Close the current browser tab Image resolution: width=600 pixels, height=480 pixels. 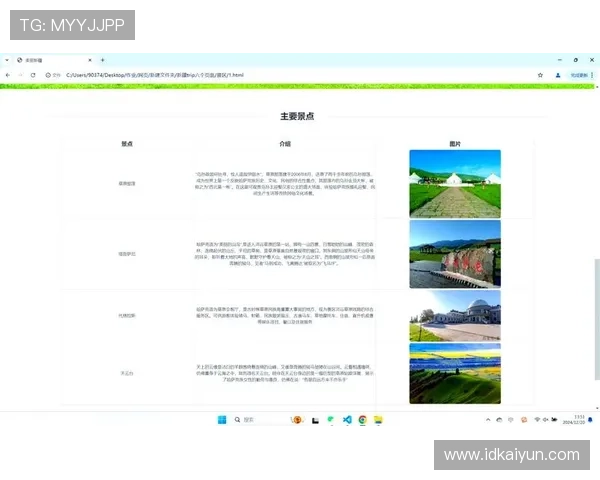point(90,60)
